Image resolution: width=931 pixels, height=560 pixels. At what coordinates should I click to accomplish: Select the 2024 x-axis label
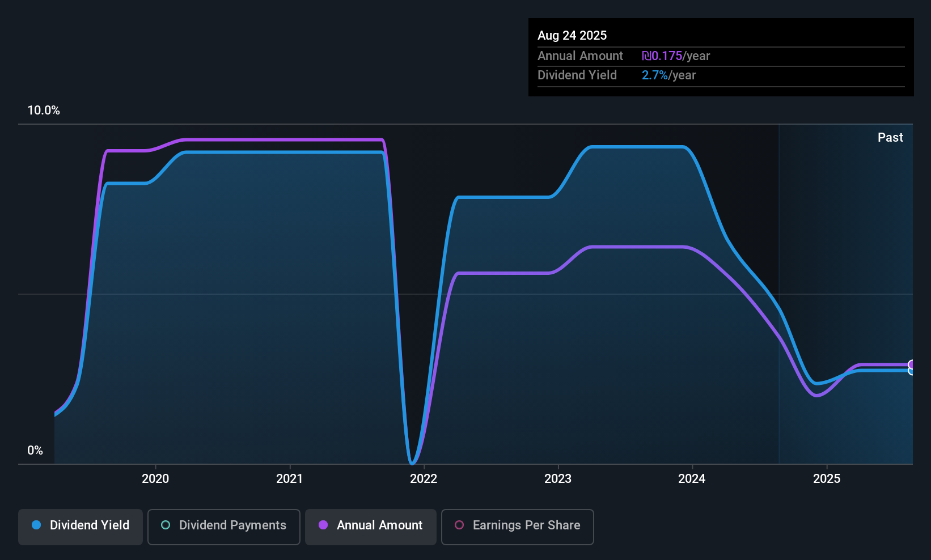[692, 478]
